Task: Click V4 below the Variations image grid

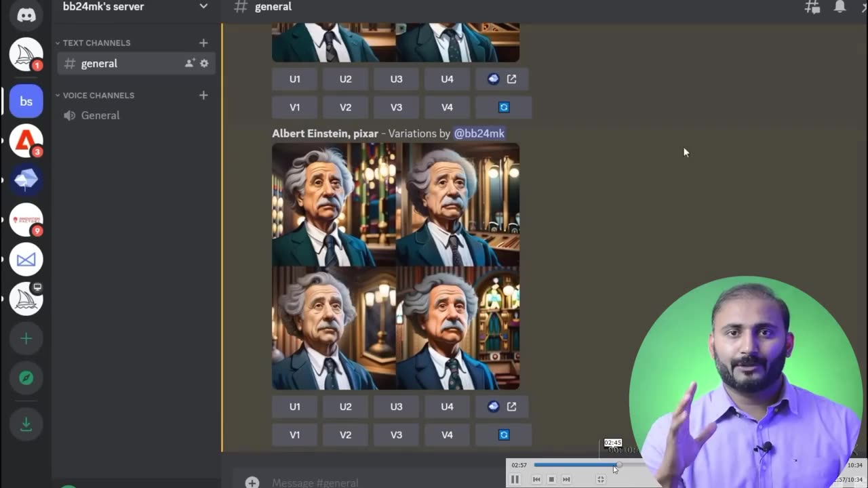Action: (x=448, y=435)
